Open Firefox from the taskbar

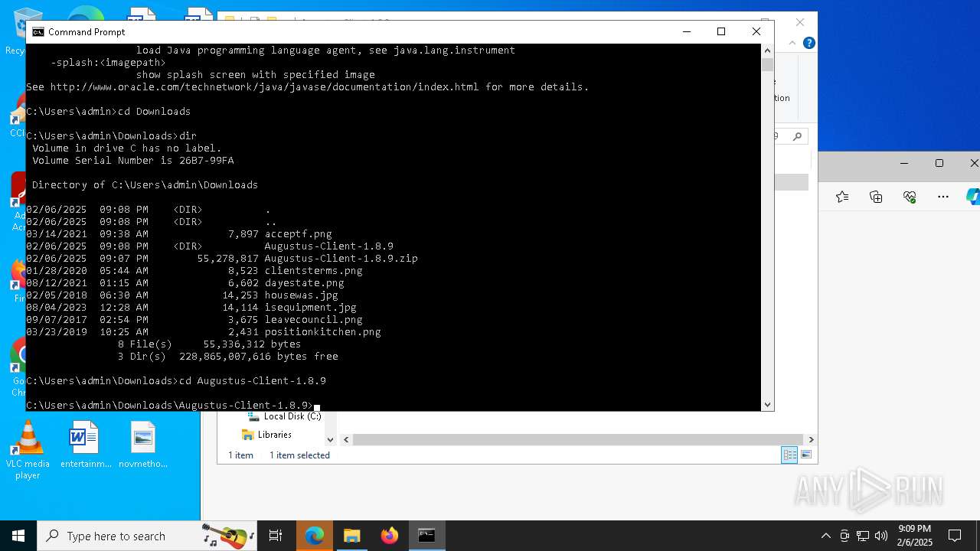(x=390, y=536)
